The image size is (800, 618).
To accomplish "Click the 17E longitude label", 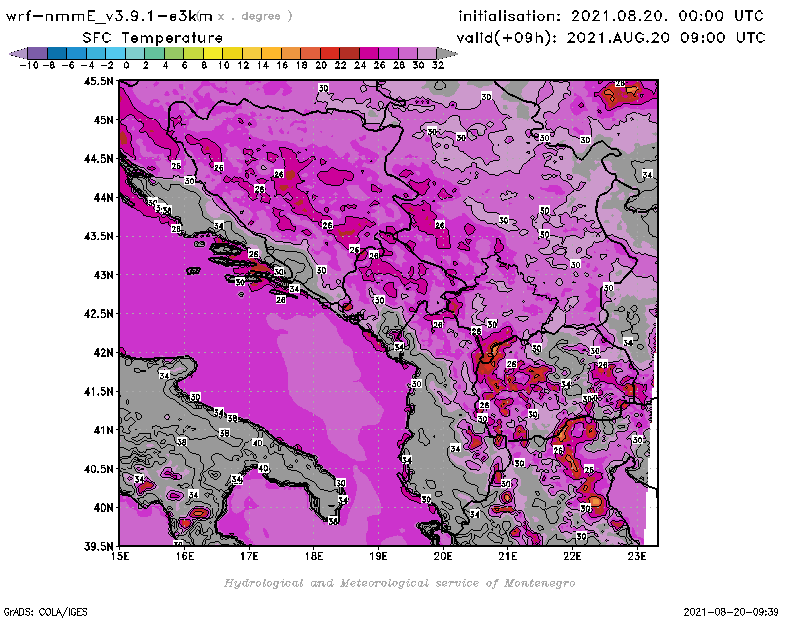I will tap(249, 556).
